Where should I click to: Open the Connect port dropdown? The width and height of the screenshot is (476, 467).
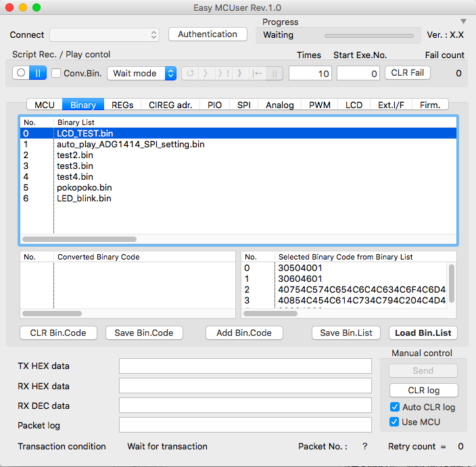point(104,35)
